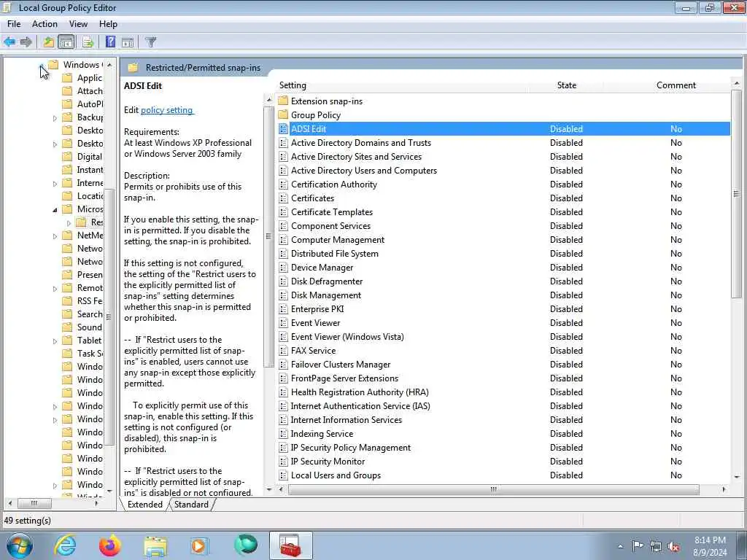Viewport: 747px width, 560px height.
Task: Expand the Interne tree node arrow
Action: pyautogui.click(x=55, y=183)
